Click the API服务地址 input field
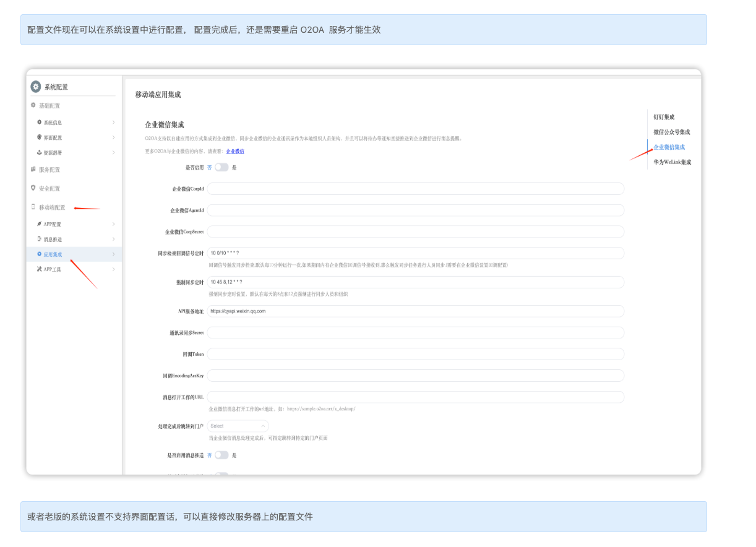 (415, 311)
